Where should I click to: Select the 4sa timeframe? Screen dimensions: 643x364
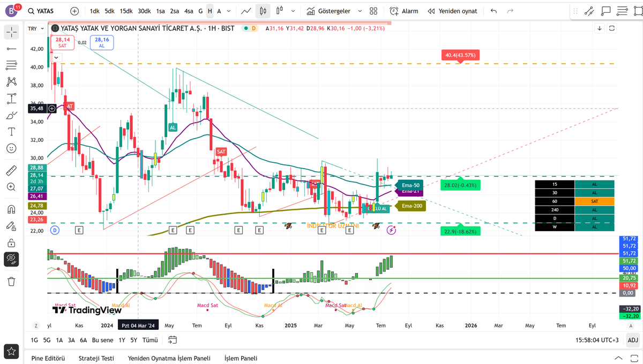tap(189, 11)
